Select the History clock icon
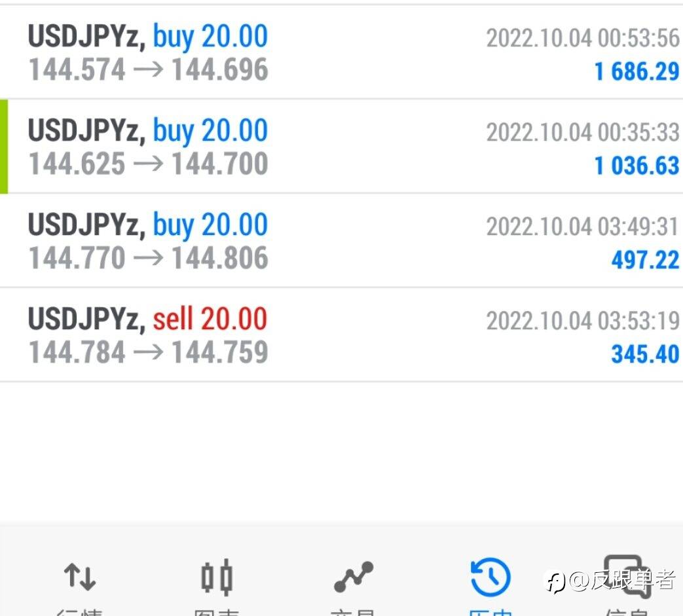This screenshot has width=683, height=616. tap(490, 577)
